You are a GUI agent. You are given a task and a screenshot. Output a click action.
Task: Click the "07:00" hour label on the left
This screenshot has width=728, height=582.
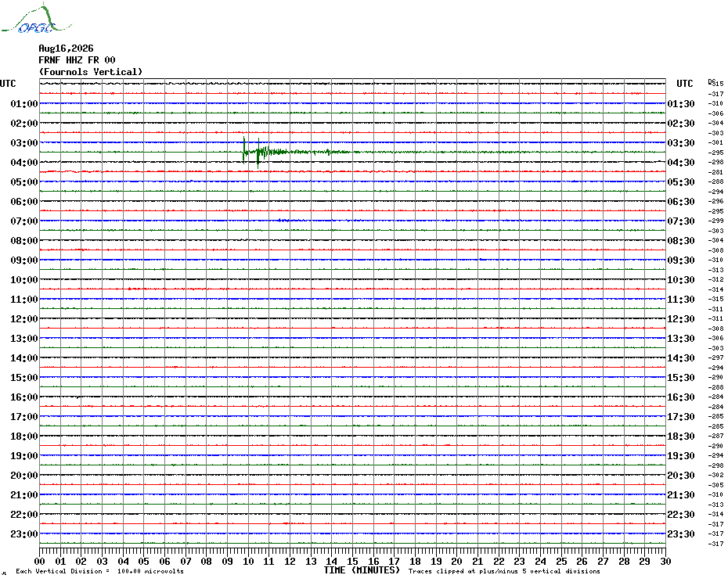pos(24,221)
